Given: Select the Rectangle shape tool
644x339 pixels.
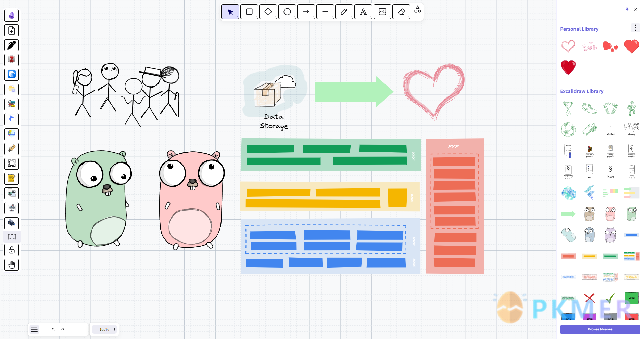Looking at the screenshot, I should (249, 12).
